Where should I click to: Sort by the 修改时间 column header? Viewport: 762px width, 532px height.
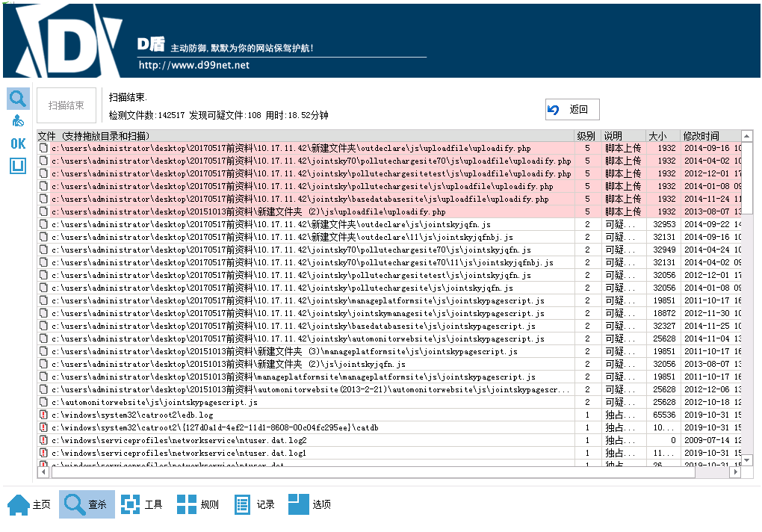click(x=710, y=136)
